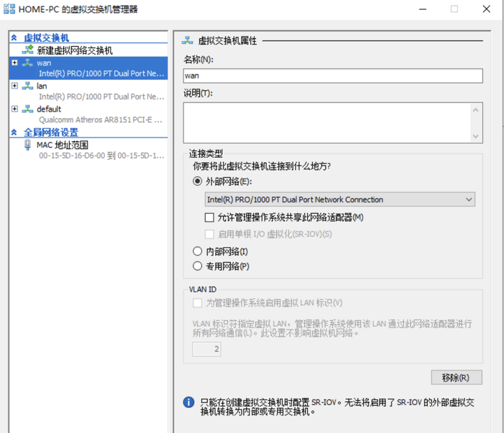The image size is (504, 433).
Task: Click the VLAN ID number field
Action: tap(206, 349)
